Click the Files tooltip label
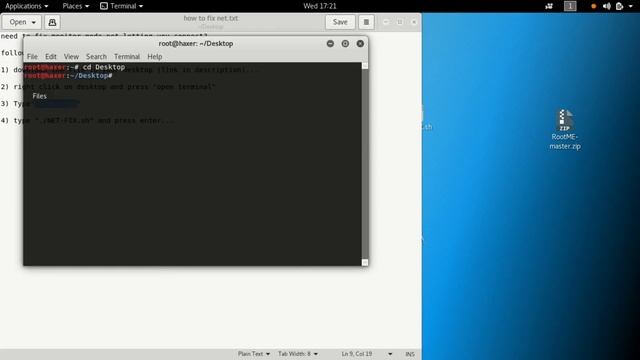Viewport: 640px width, 360px height. [40, 96]
